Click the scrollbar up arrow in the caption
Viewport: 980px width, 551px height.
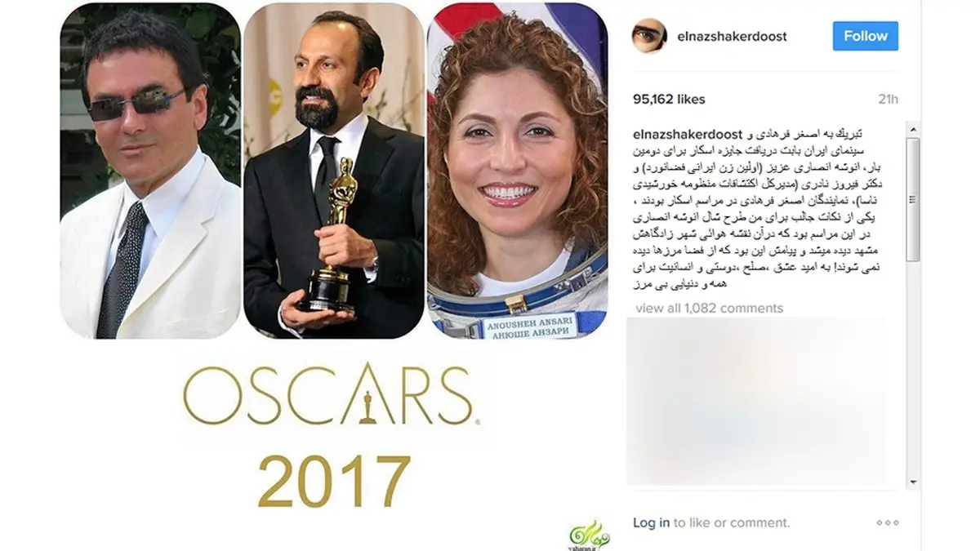tap(912, 130)
